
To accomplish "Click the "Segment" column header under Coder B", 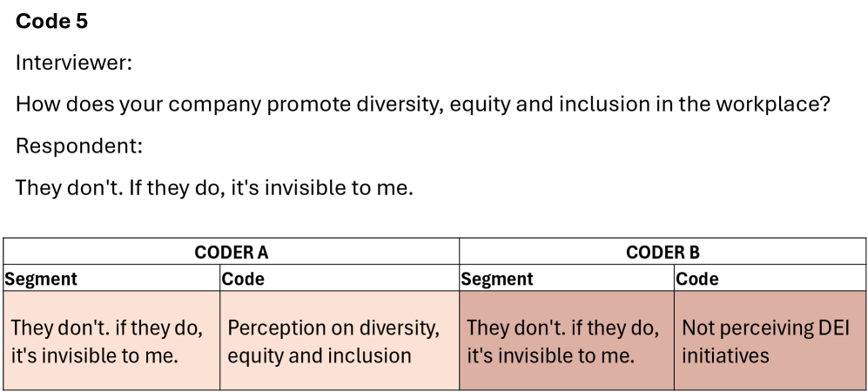I will click(x=497, y=280).
